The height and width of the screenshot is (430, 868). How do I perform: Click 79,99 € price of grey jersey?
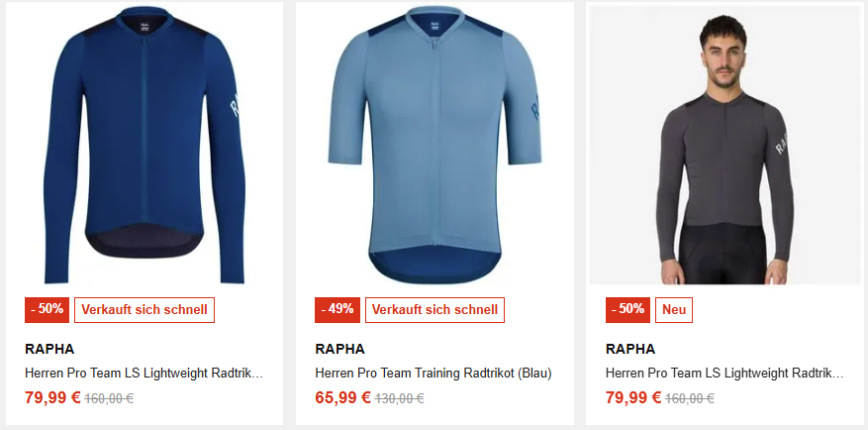pos(633,398)
